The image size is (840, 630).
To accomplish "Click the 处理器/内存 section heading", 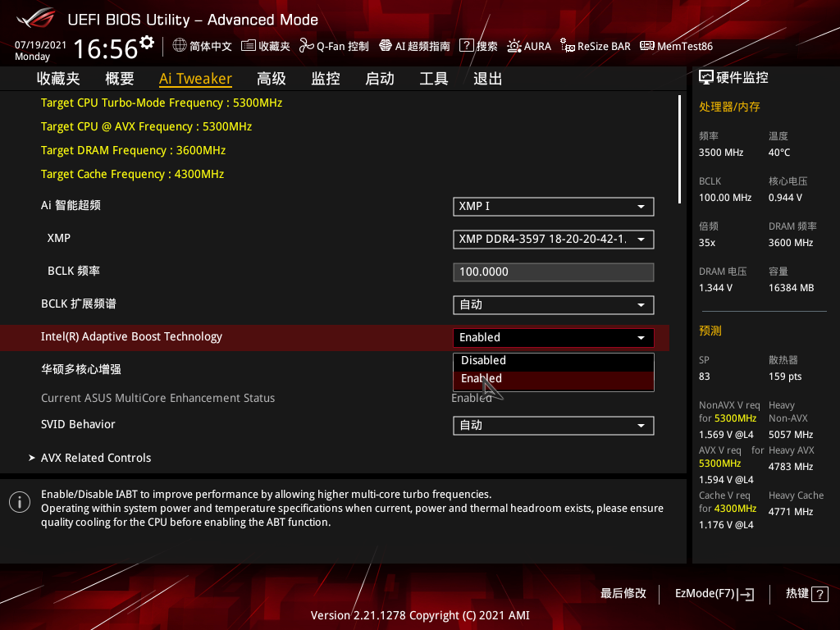I will pos(729,107).
